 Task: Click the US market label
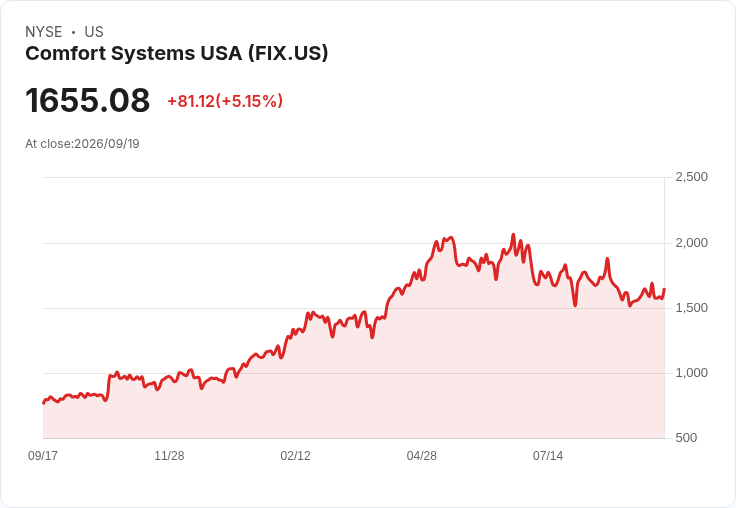(94, 32)
